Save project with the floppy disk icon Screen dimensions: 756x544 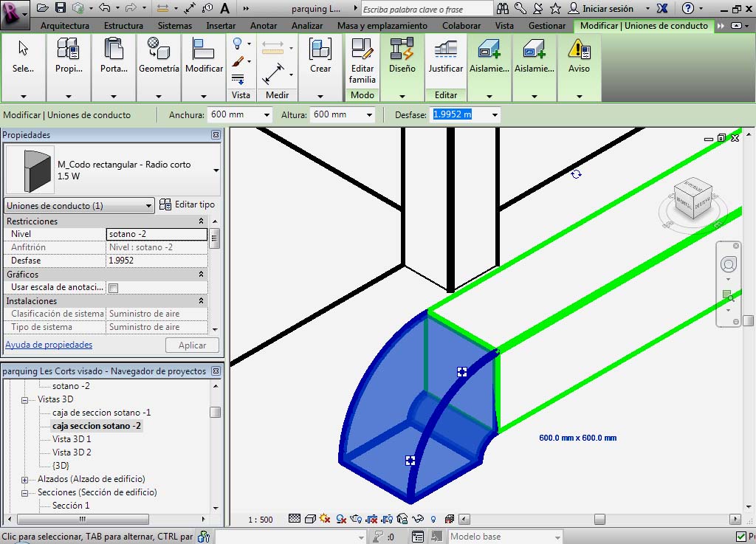pos(61,8)
